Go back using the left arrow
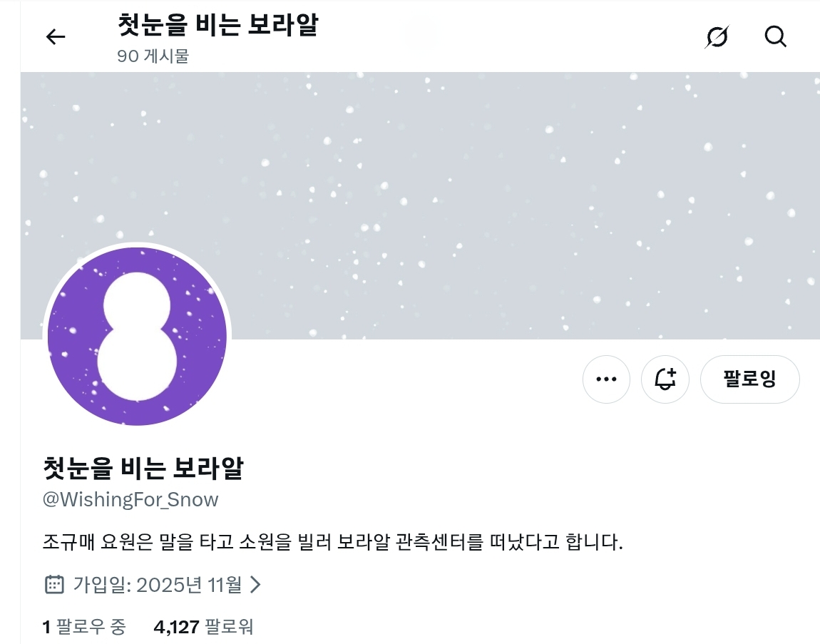 (56, 36)
